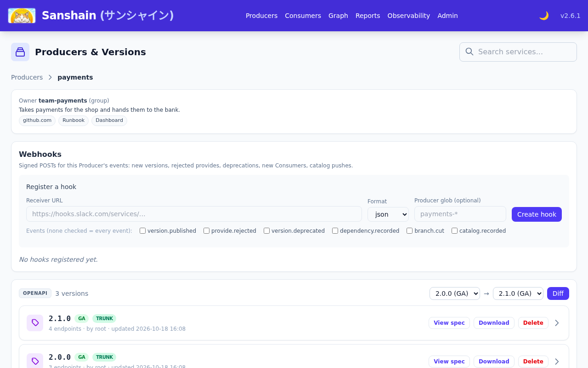Enable the provide.rejected event checkbox

[206, 231]
